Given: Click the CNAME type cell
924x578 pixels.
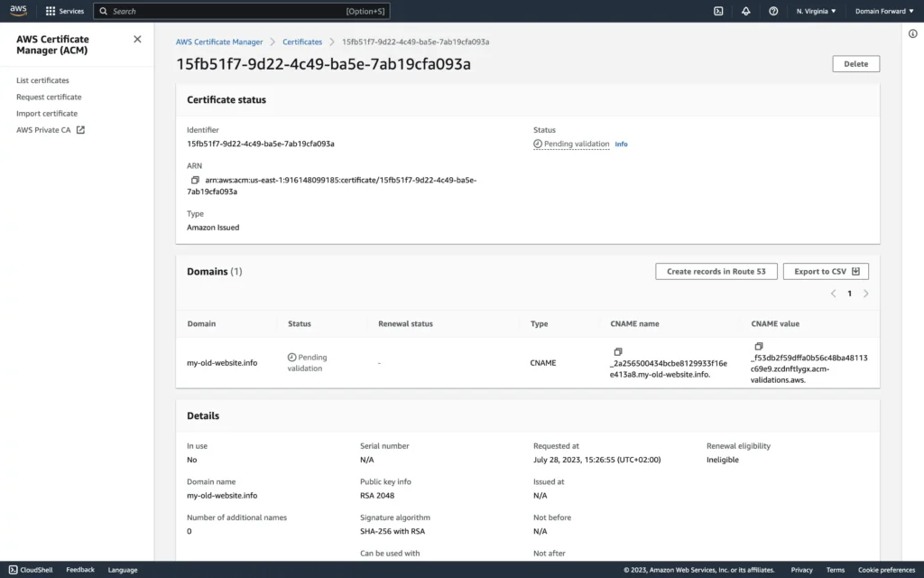Looking at the screenshot, I should [x=542, y=363].
